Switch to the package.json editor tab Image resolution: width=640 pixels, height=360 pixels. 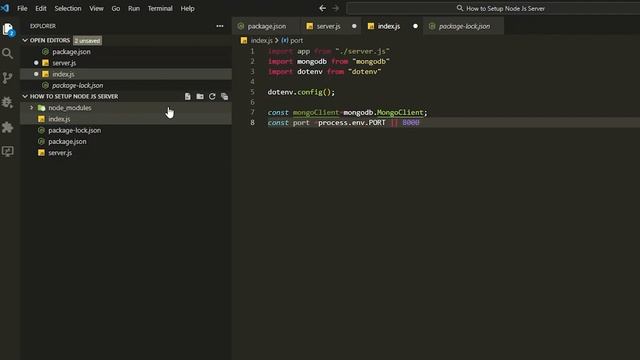coord(266,26)
